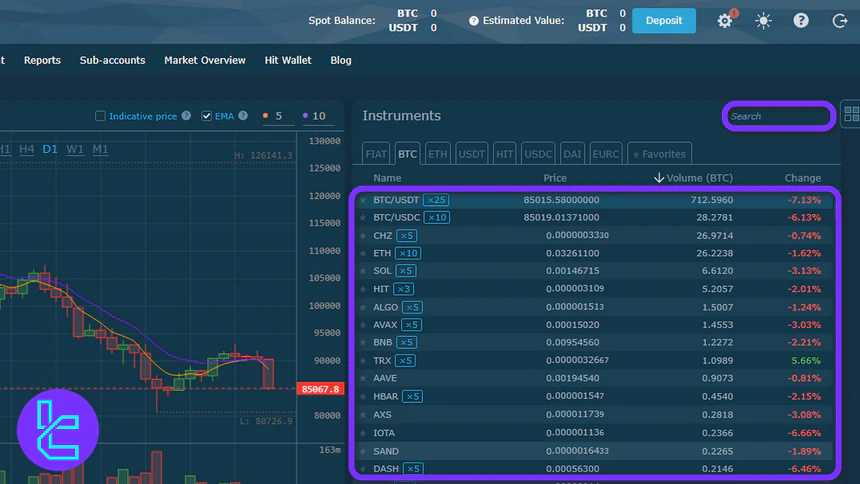Viewport: 860px width, 484px height.
Task: Select the USDT instruments tab
Action: 472,154
